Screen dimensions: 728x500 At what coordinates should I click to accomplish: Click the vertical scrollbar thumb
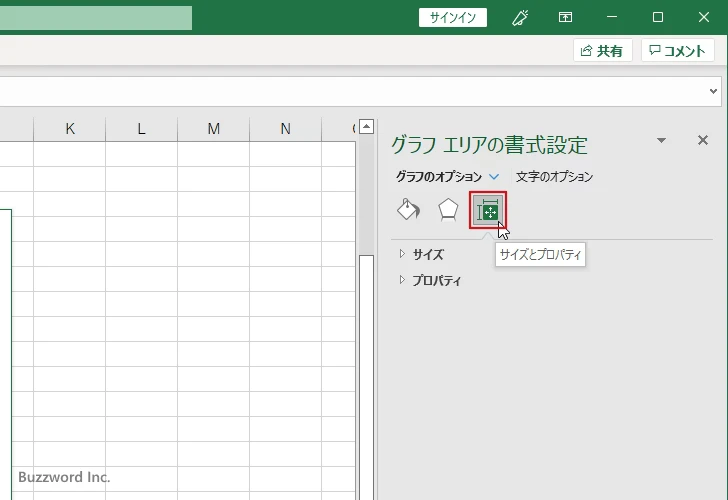point(366,377)
